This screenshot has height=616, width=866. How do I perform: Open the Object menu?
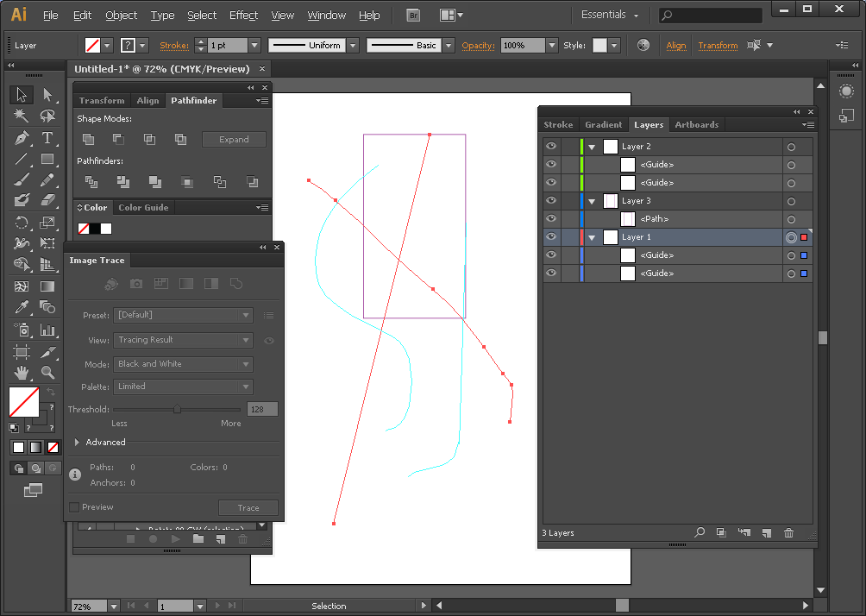pyautogui.click(x=122, y=16)
